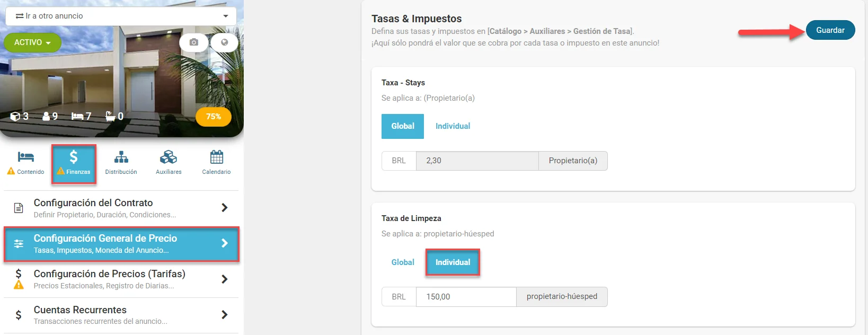This screenshot has height=335, width=868.
Task: Open Configuración de Precios (Tarifas)
Action: (x=121, y=279)
